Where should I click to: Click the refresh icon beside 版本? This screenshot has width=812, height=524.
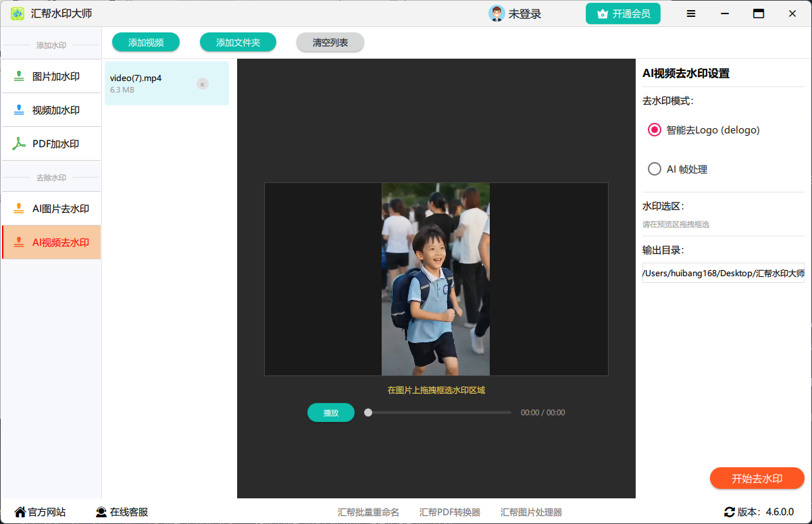[x=730, y=512]
